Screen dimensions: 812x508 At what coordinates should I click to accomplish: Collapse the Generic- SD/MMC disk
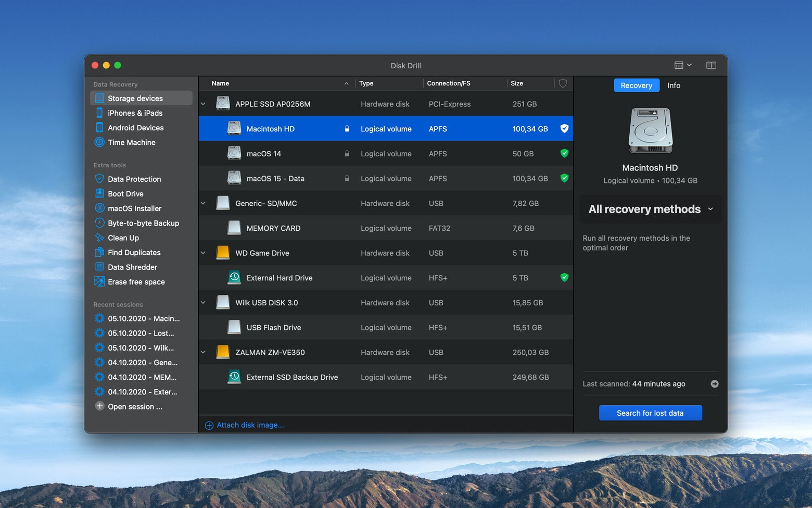tap(204, 203)
